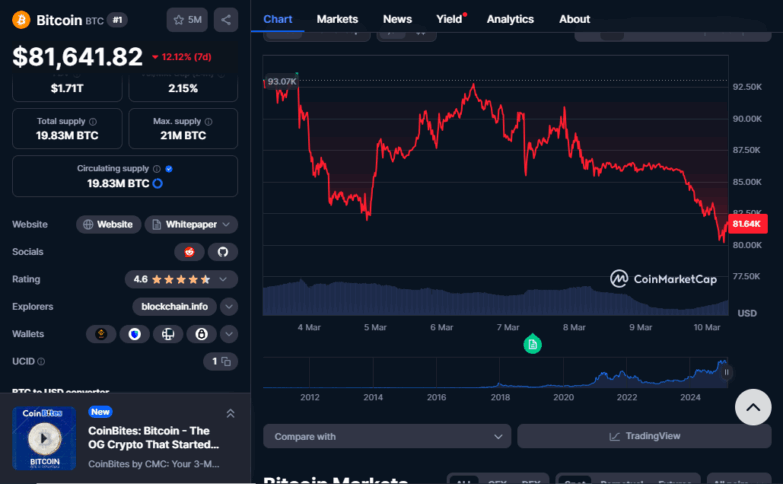This screenshot has height=484, width=783.
Task: Collapse the CoinBites banner with double chevron
Action: coord(230,414)
